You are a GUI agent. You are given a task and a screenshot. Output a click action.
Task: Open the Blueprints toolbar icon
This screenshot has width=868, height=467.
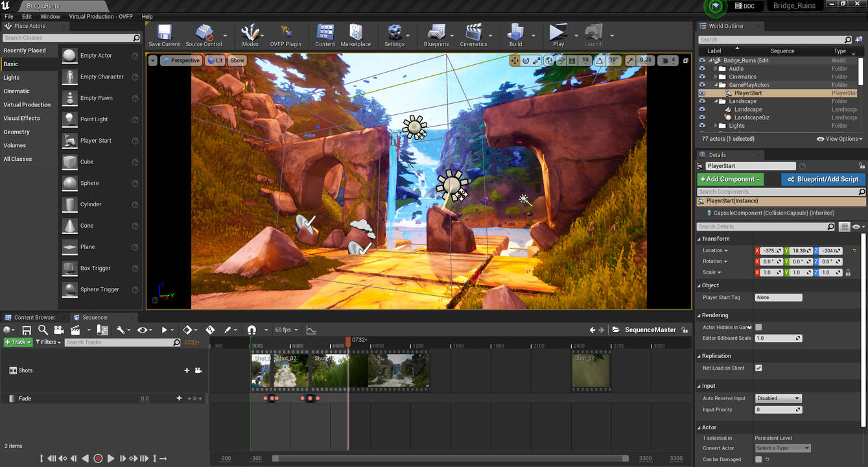click(436, 33)
